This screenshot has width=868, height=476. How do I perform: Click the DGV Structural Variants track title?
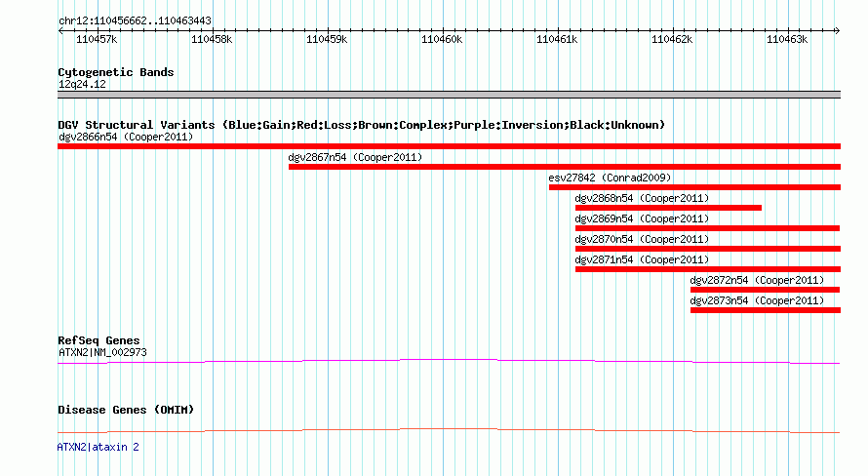click(362, 125)
